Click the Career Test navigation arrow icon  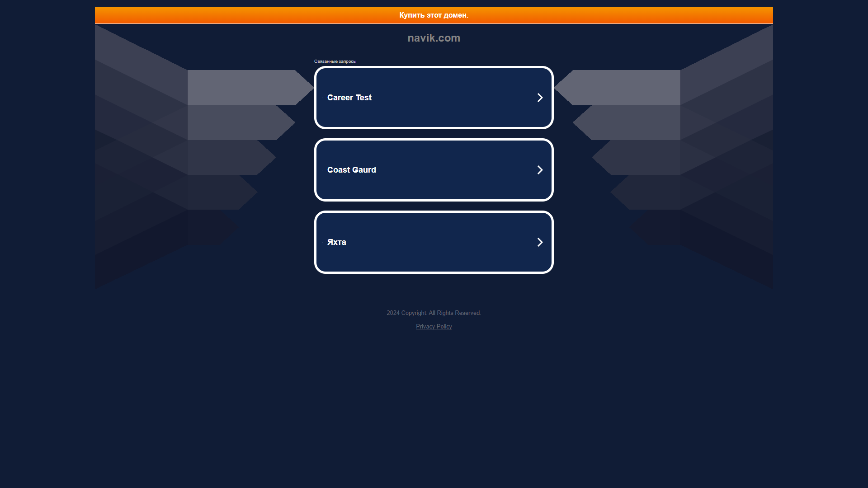click(x=539, y=97)
